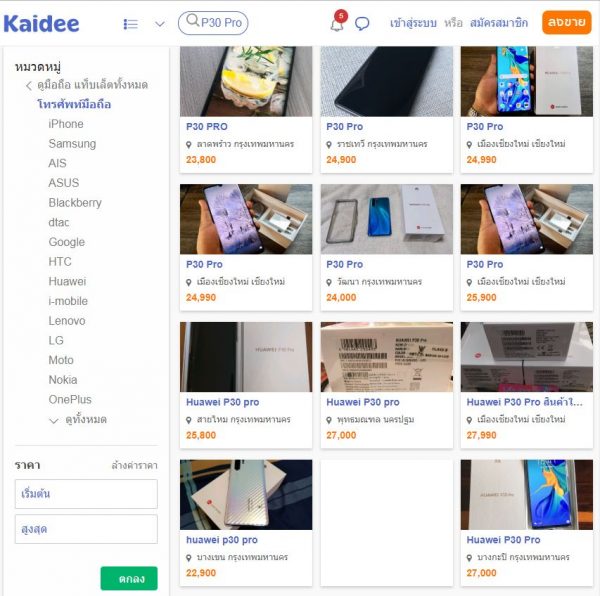Expand the full brand list under OnePlus
The height and width of the screenshot is (596, 600).
pyautogui.click(x=78, y=420)
